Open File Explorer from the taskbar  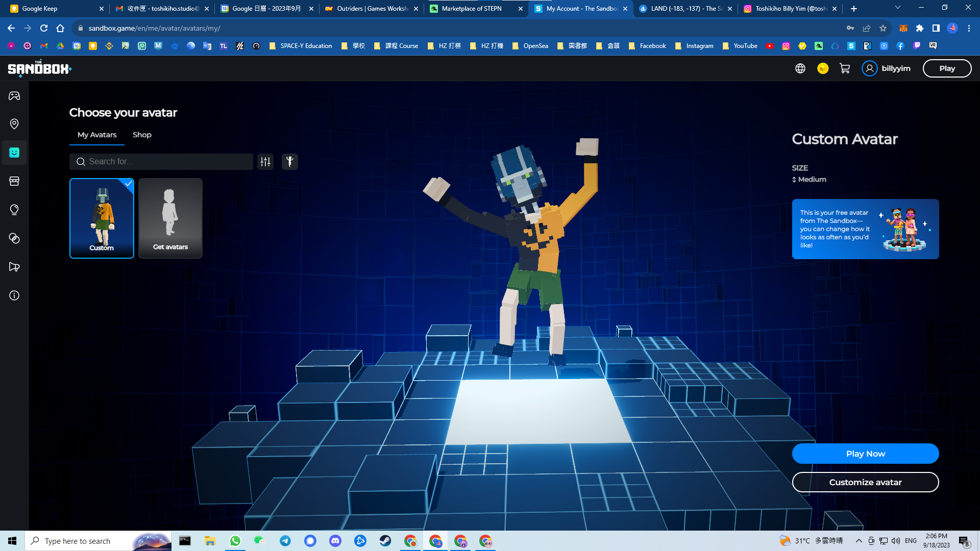point(210,541)
